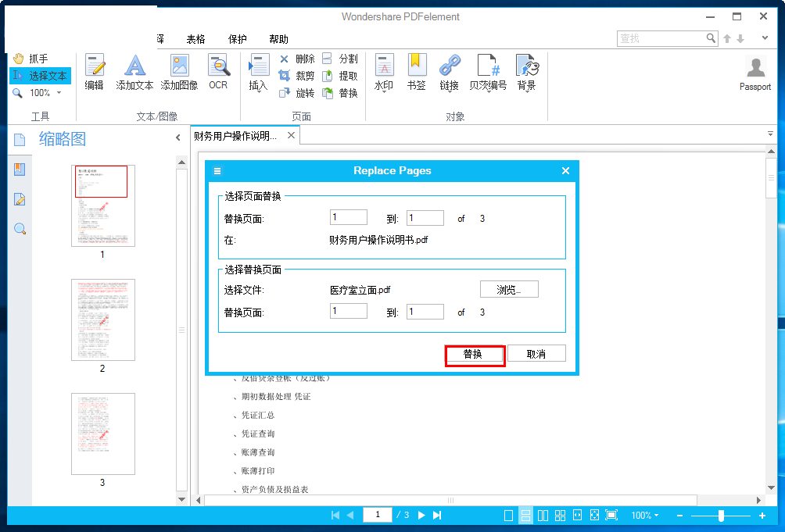Click the 浏览 (Browse) button
Viewport: 785px width, 532px height.
(509, 288)
